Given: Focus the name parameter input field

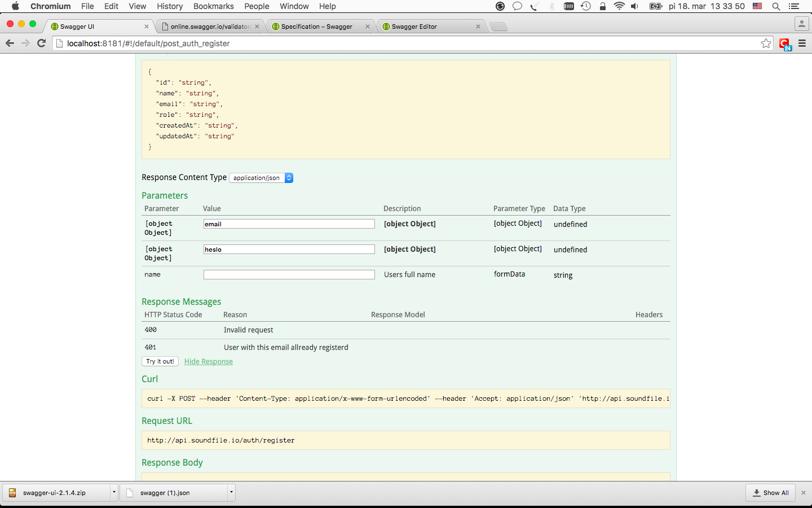Looking at the screenshot, I should [289, 274].
